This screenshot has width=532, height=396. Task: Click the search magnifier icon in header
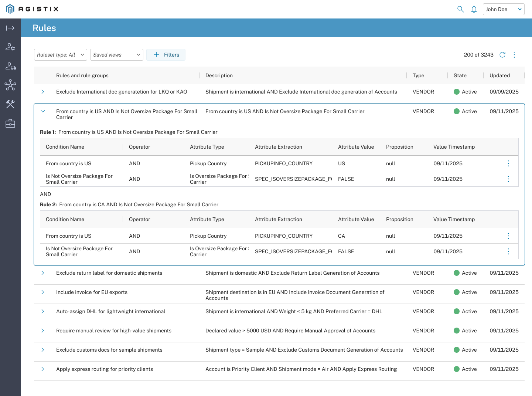[460, 9]
